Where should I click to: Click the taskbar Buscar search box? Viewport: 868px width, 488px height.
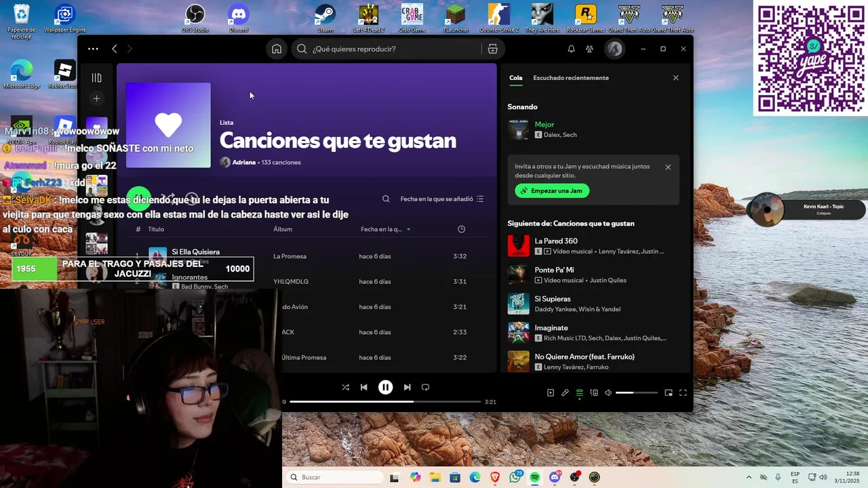pos(334,477)
